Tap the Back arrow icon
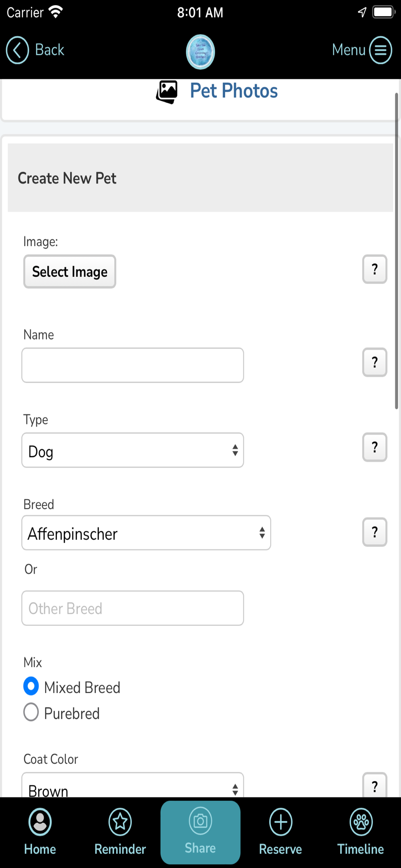401x868 pixels. click(17, 50)
